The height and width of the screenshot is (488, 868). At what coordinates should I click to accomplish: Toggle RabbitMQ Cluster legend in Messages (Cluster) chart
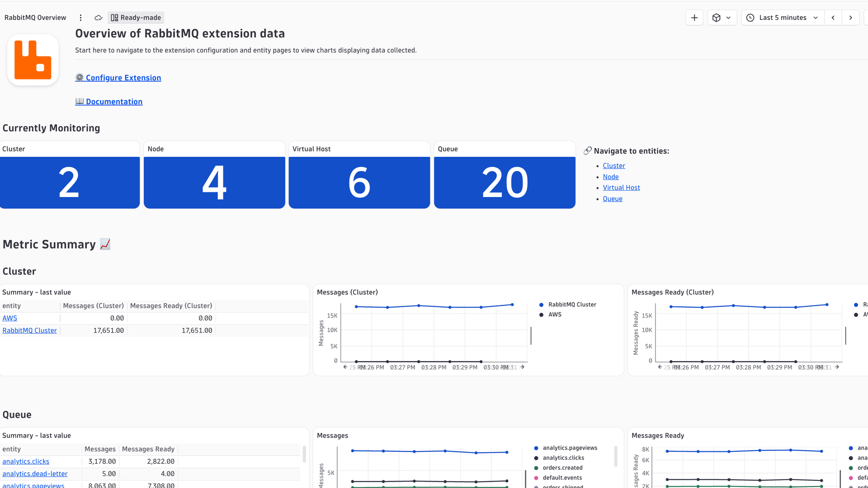pyautogui.click(x=568, y=305)
